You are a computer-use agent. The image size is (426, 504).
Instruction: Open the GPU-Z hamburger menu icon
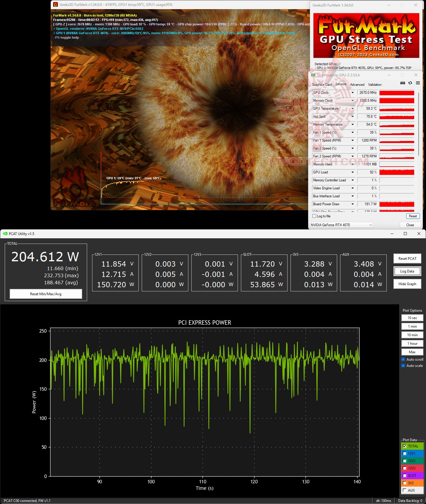coord(418,83)
